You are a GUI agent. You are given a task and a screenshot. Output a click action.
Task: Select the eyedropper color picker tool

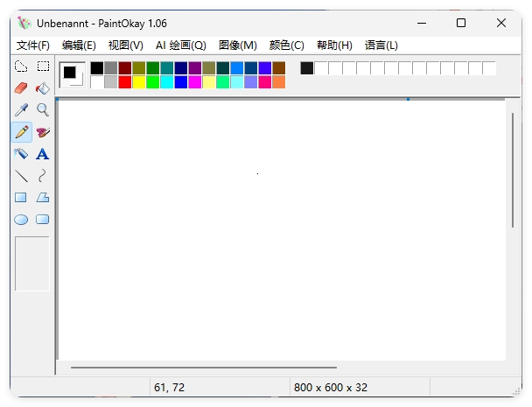(x=21, y=110)
